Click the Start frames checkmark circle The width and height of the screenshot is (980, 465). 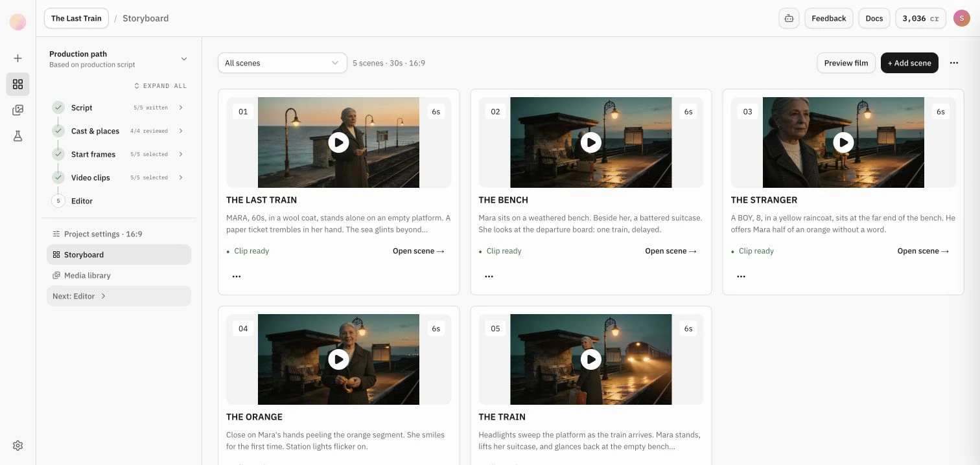point(58,154)
